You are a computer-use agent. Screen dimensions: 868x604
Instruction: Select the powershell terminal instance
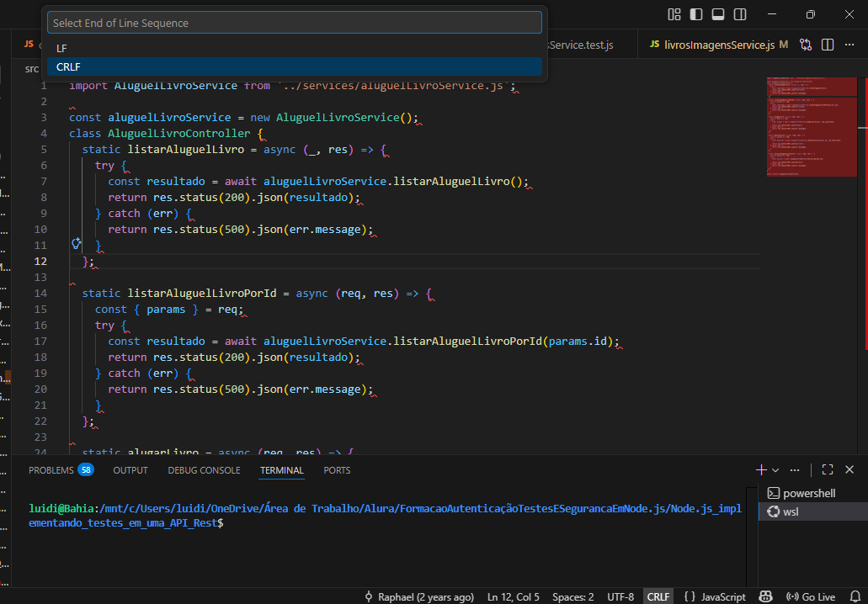coord(808,493)
